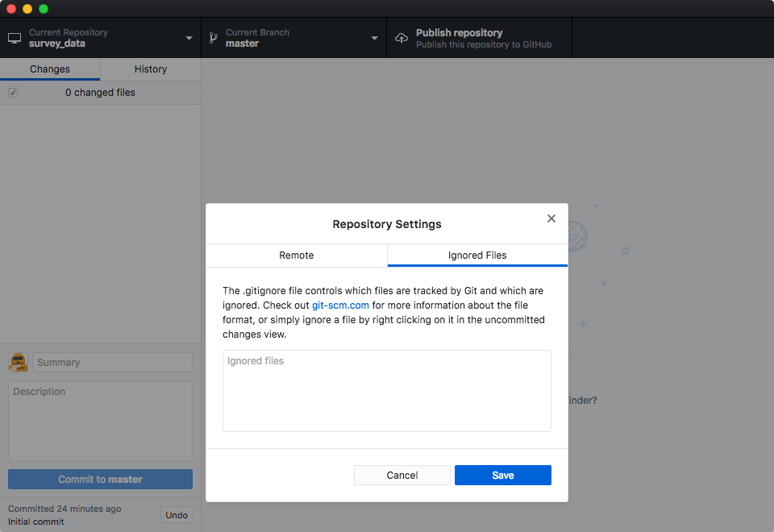Click the Commit to master button
774x532 pixels.
(100, 479)
